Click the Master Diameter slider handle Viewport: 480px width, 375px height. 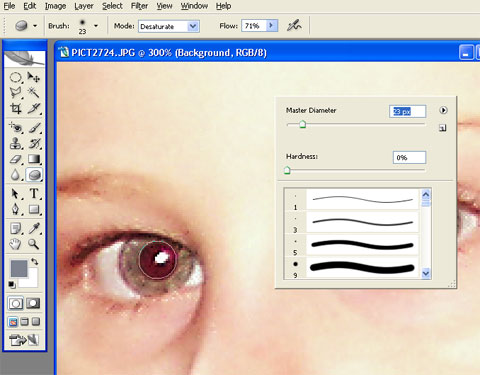302,125
